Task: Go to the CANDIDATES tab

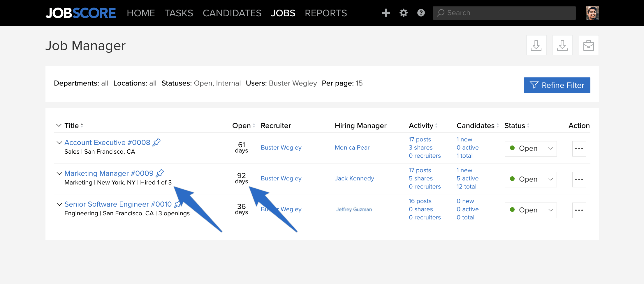Action: 232,13
